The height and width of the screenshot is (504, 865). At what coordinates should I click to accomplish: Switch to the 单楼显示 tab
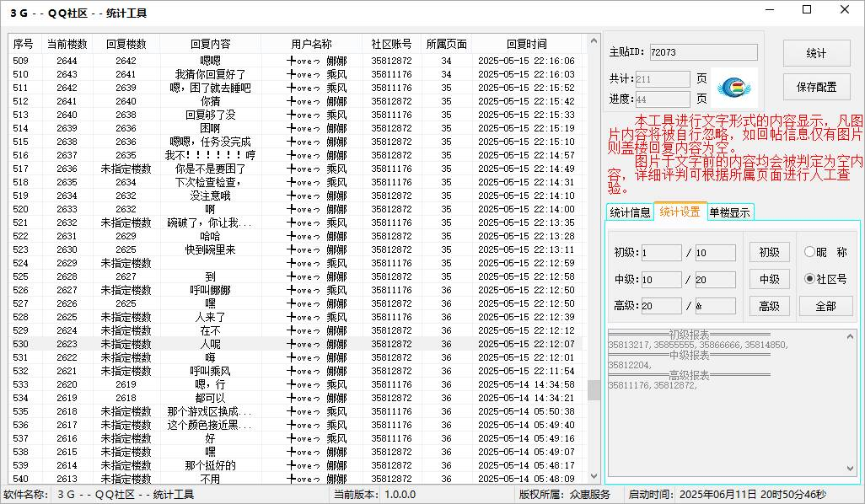pyautogui.click(x=729, y=213)
